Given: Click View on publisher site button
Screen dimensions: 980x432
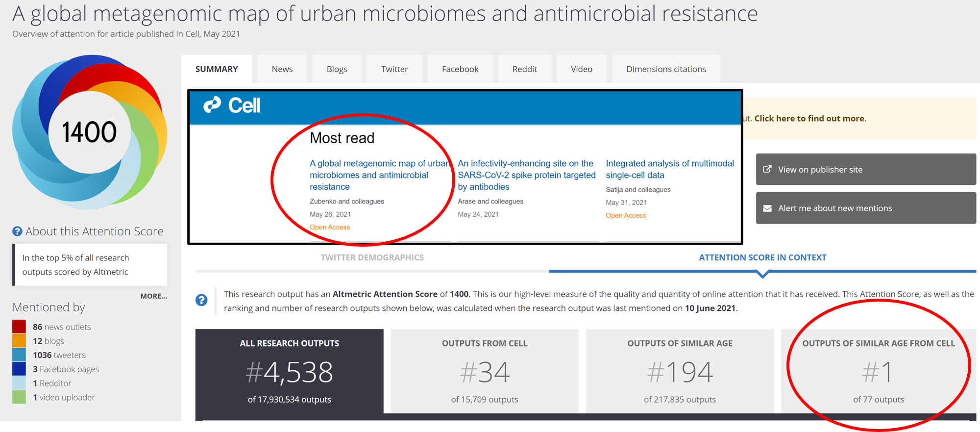Looking at the screenshot, I should 866,169.
